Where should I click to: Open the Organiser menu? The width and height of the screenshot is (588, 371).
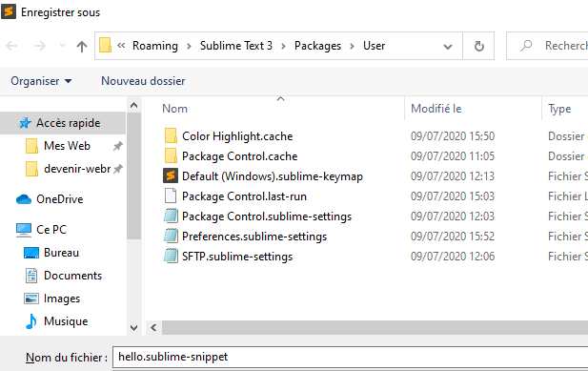[41, 81]
